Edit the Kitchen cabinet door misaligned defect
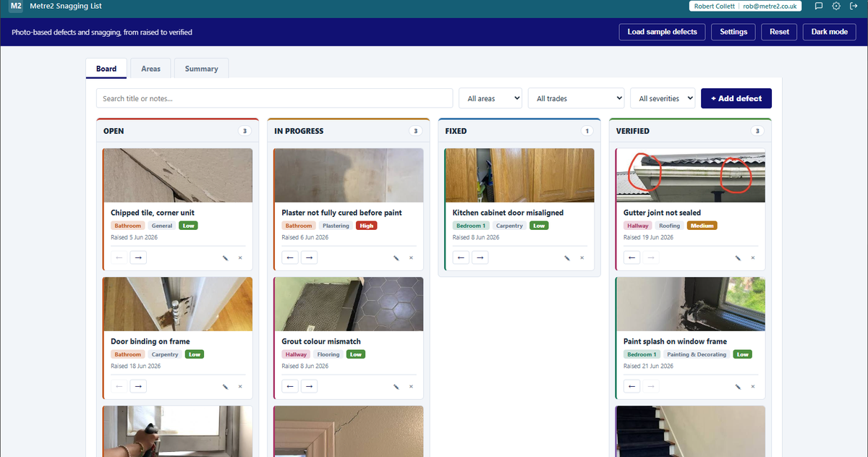Screen dimensions: 868x457 pyautogui.click(x=566, y=257)
